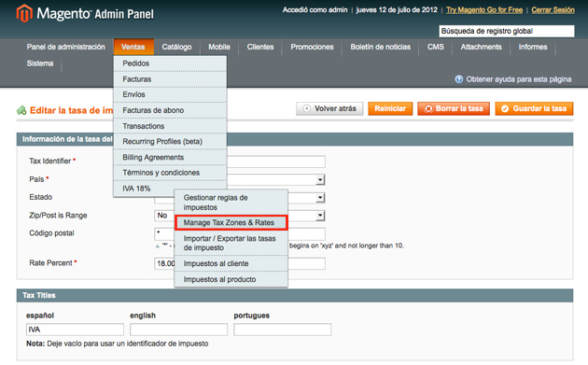Click the leaf icon beside Editar la tasa
The height and width of the screenshot is (365, 588).
point(21,110)
